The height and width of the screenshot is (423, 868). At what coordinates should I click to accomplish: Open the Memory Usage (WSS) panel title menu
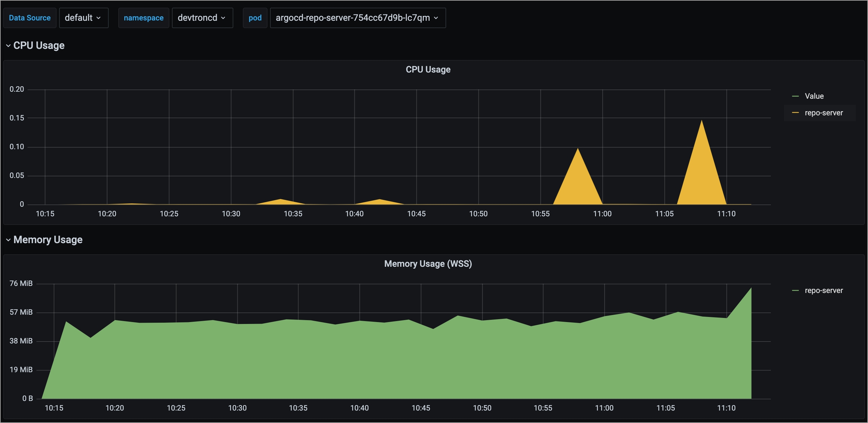coord(428,264)
